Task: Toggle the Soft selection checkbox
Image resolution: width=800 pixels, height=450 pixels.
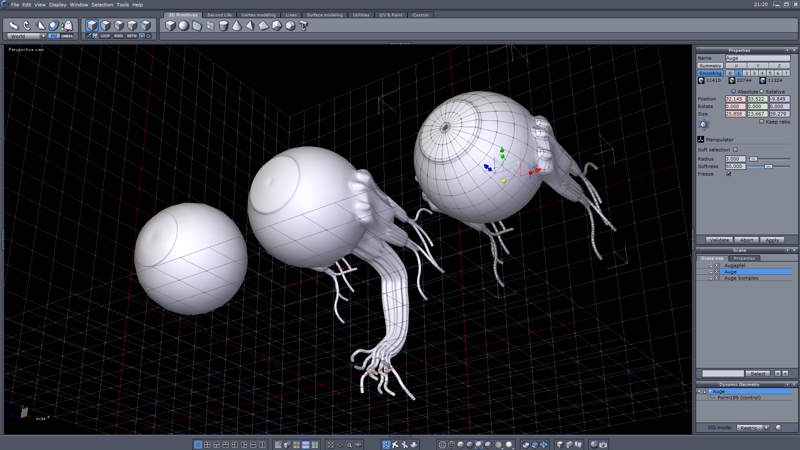Action: [736, 150]
